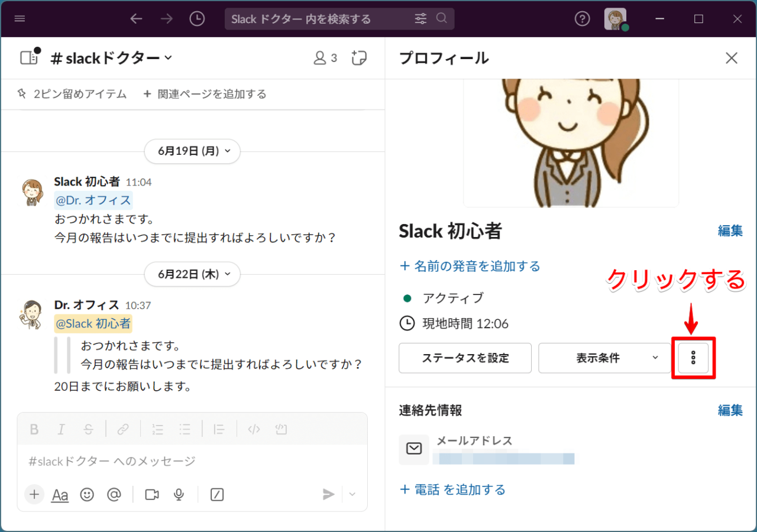
Task: Click sender name Dr. オフィス
Action: tap(86, 306)
